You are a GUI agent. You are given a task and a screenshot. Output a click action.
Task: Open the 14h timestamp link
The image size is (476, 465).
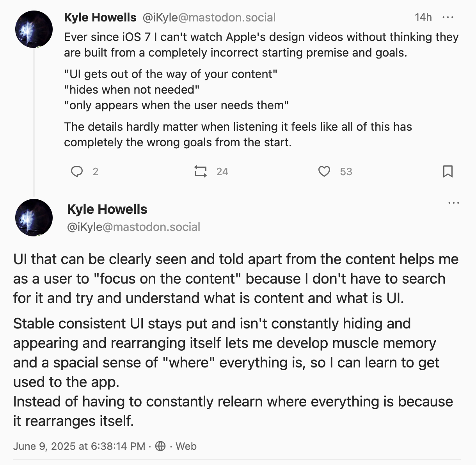(x=423, y=17)
